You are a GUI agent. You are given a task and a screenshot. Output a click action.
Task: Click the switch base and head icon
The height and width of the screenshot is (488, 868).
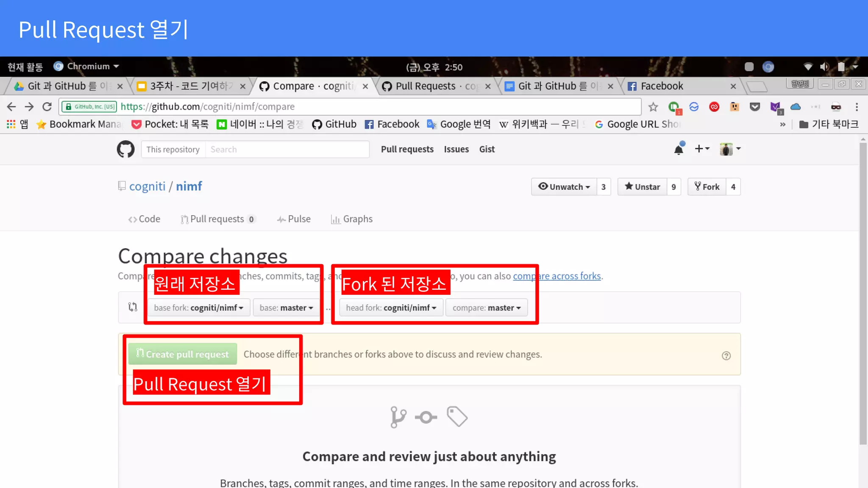coord(133,307)
